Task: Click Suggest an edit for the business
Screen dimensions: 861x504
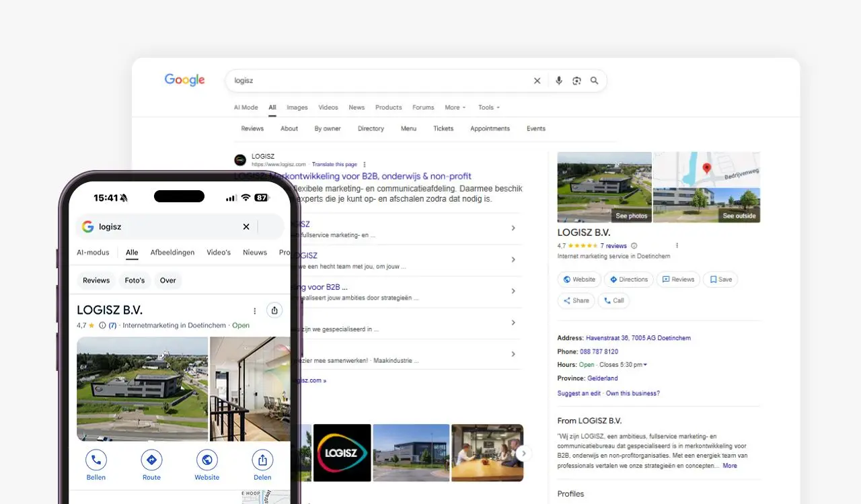Action: tap(578, 393)
